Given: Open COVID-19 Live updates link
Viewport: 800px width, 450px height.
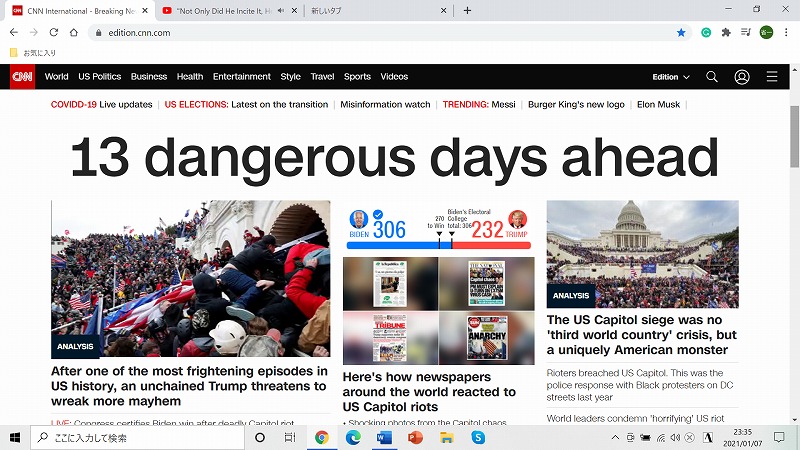Looking at the screenshot, I should coord(102,105).
